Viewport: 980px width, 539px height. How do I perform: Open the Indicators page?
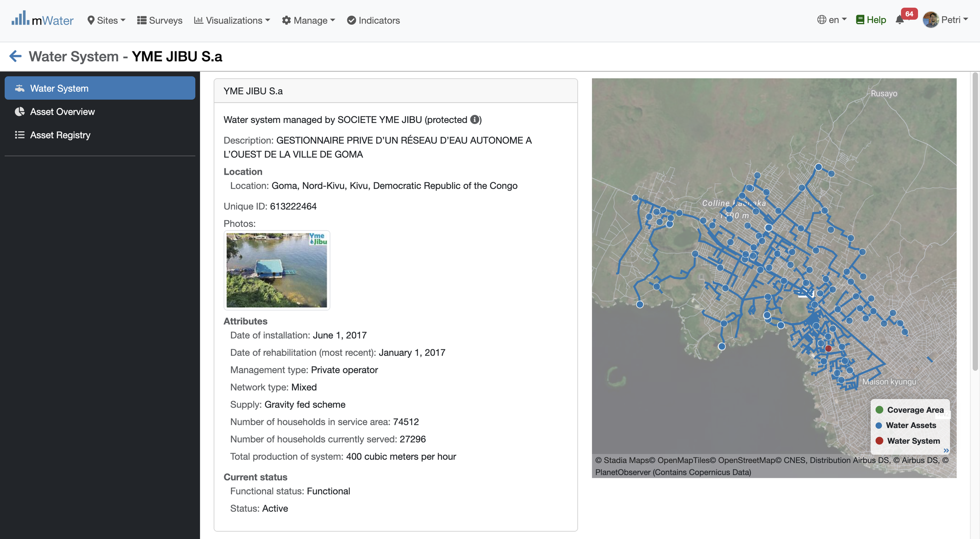(x=373, y=20)
